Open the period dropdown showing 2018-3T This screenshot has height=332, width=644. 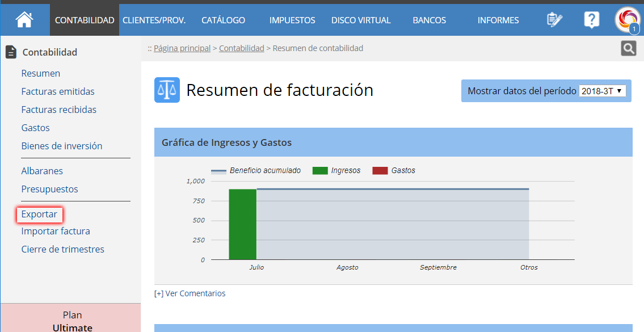click(x=601, y=91)
